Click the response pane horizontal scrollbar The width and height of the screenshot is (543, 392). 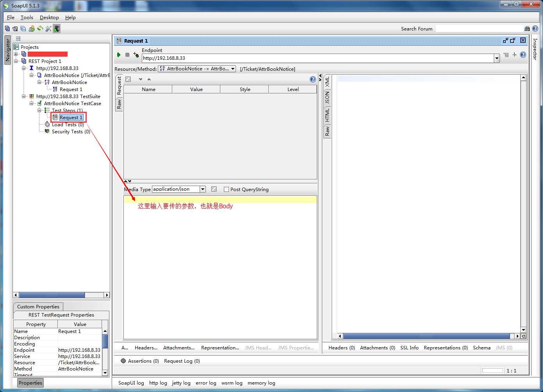[x=427, y=336]
